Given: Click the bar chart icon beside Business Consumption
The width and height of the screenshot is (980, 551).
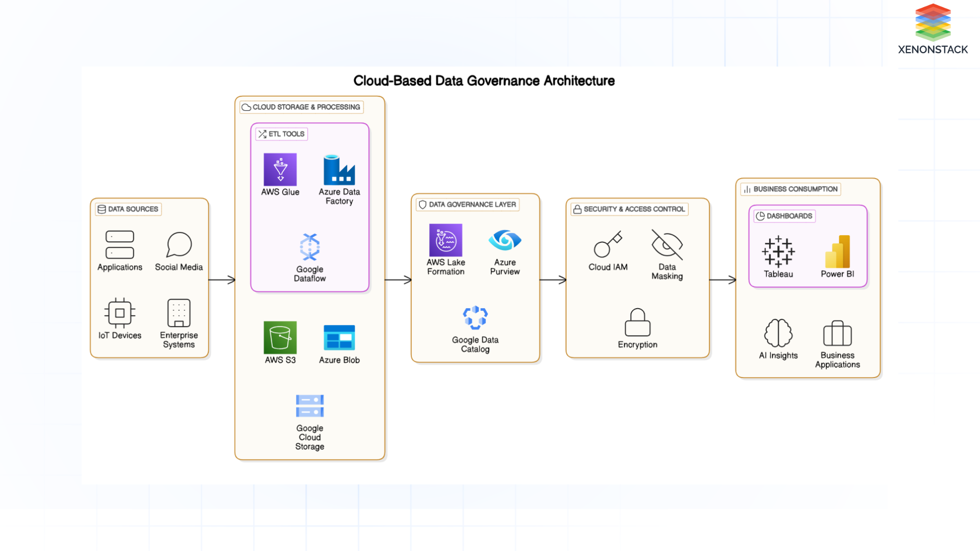Looking at the screenshot, I should pos(747,189).
